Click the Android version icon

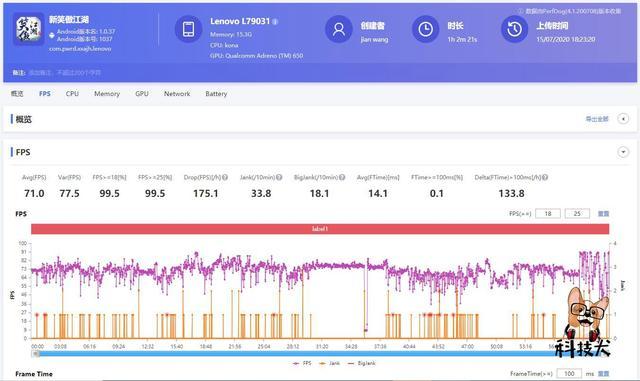(52, 36)
